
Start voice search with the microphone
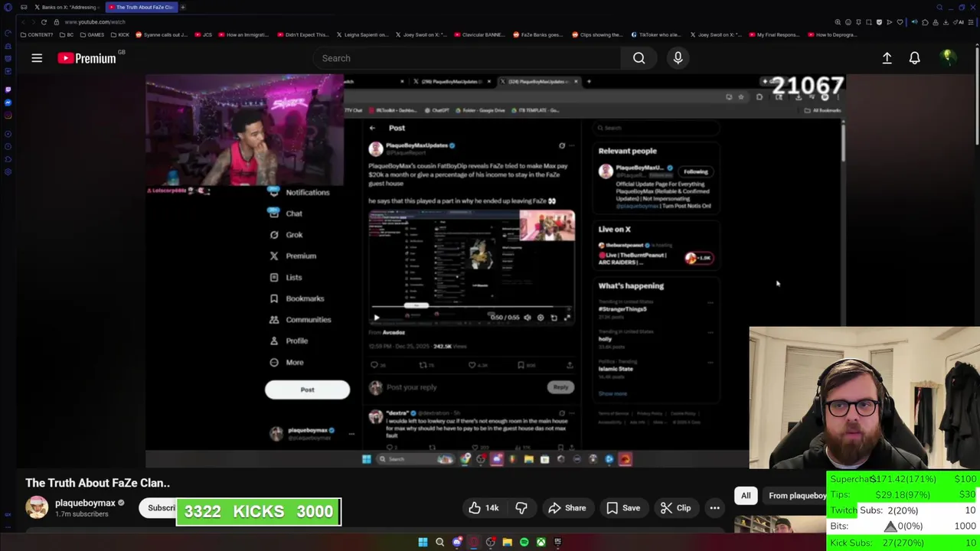[x=678, y=58]
